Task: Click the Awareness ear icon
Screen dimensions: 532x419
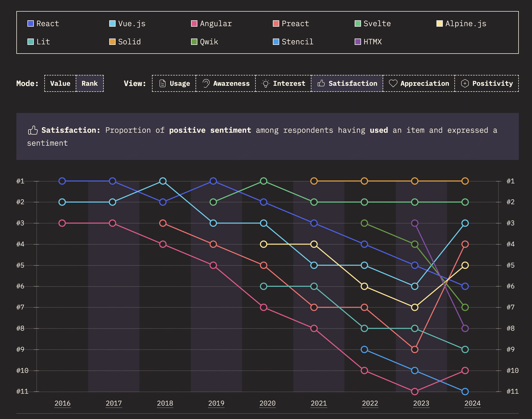Action: (x=206, y=83)
